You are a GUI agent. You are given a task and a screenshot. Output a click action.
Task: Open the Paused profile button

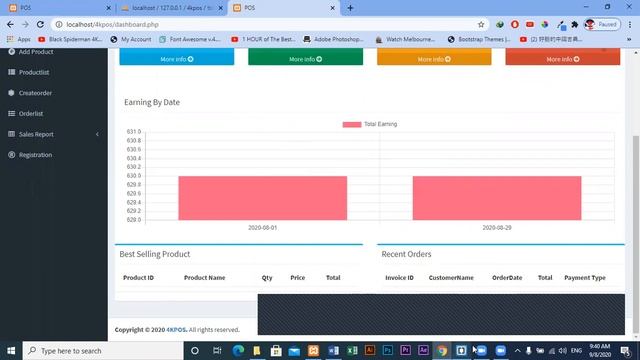[602, 24]
